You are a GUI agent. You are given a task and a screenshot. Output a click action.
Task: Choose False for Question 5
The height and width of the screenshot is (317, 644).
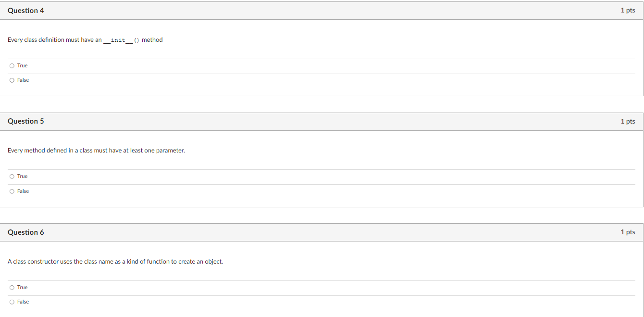(x=12, y=191)
